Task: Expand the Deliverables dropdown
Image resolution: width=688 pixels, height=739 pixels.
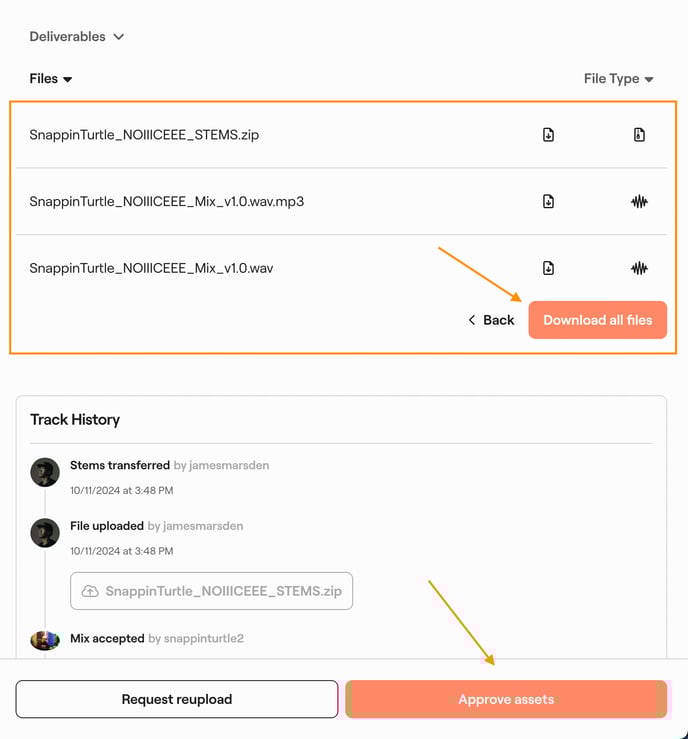Action: tap(77, 37)
